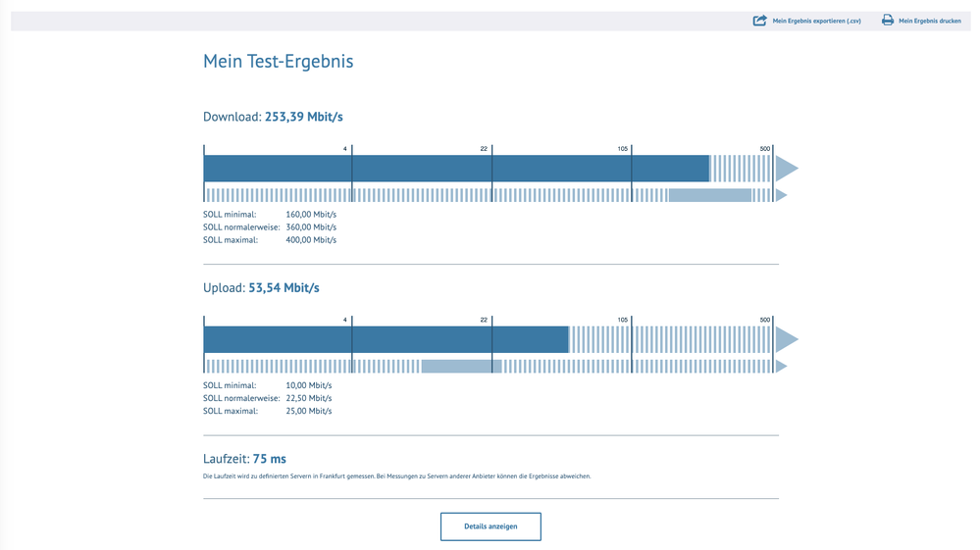Click the light SOLL range segment under Download

tap(709, 195)
